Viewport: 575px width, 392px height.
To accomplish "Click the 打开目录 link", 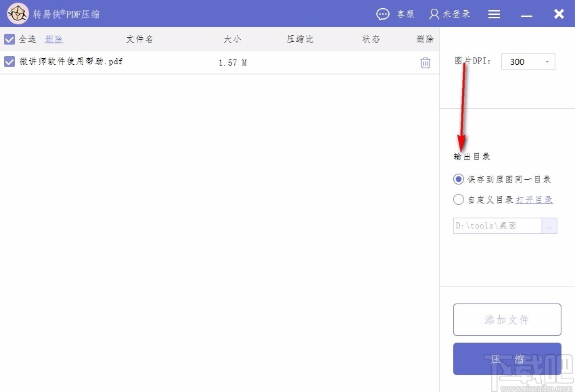I will [534, 199].
